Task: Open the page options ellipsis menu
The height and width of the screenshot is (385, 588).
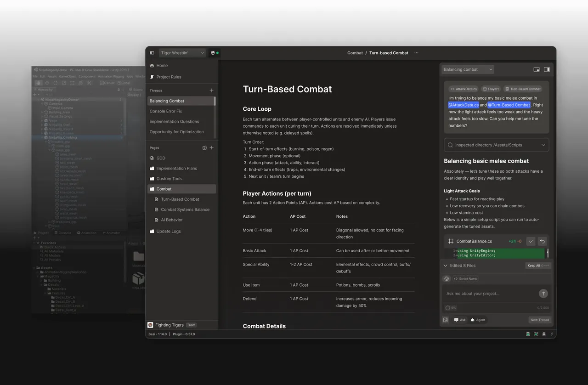Action: point(416,53)
